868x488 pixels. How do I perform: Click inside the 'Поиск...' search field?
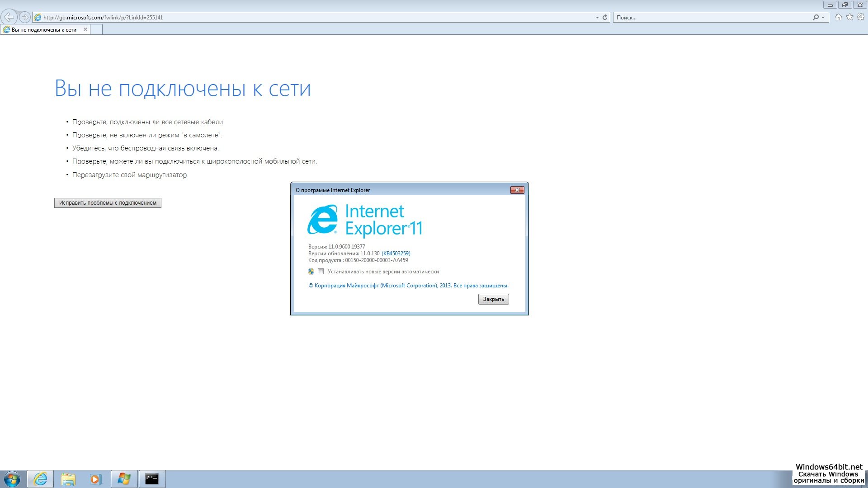[710, 18]
